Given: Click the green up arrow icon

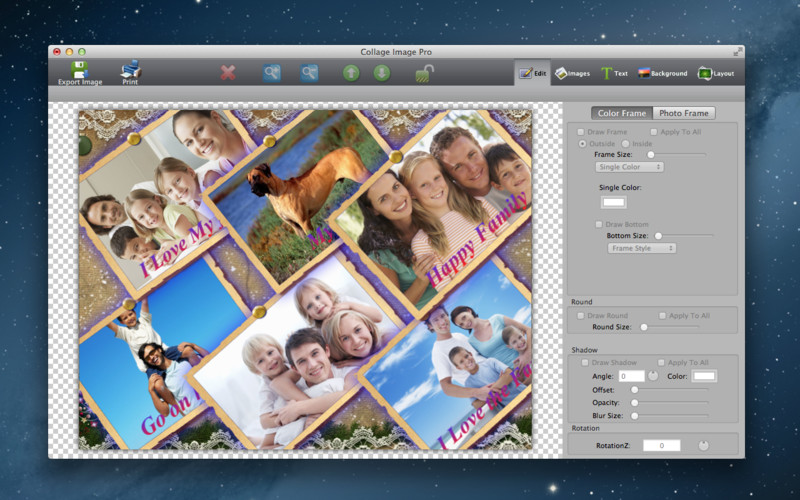Looking at the screenshot, I should point(351,72).
